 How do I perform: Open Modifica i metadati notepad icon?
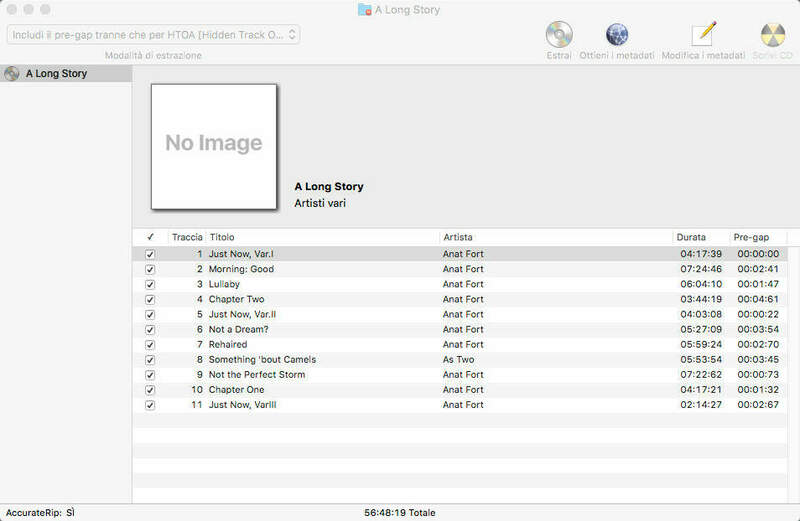point(703,35)
